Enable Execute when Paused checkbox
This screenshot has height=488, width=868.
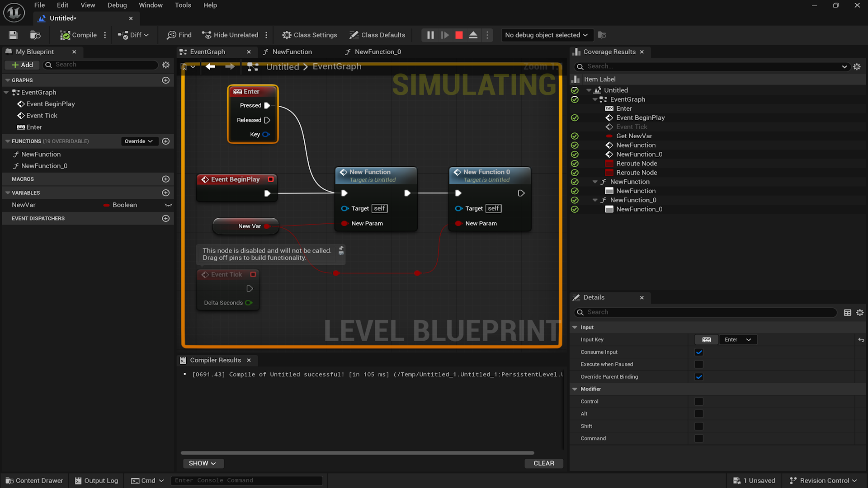pos(699,364)
